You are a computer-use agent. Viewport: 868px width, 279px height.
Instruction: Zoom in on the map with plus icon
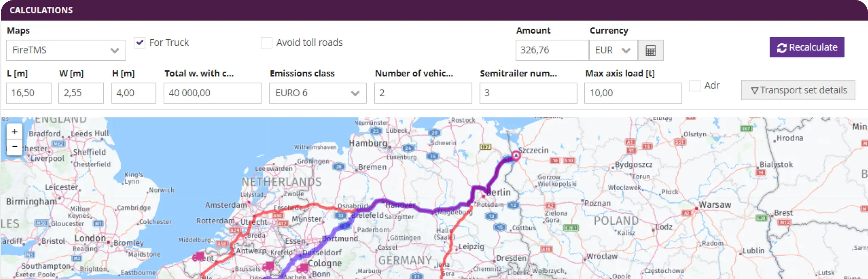point(14,131)
